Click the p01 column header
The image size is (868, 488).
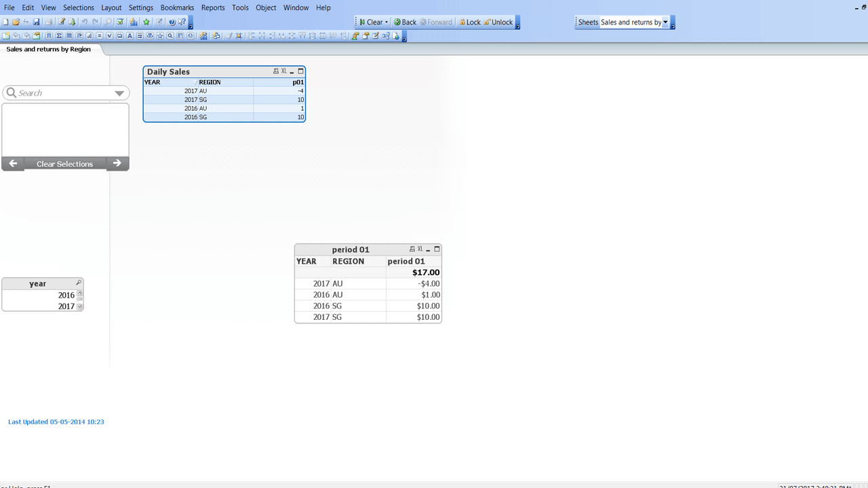[279, 82]
